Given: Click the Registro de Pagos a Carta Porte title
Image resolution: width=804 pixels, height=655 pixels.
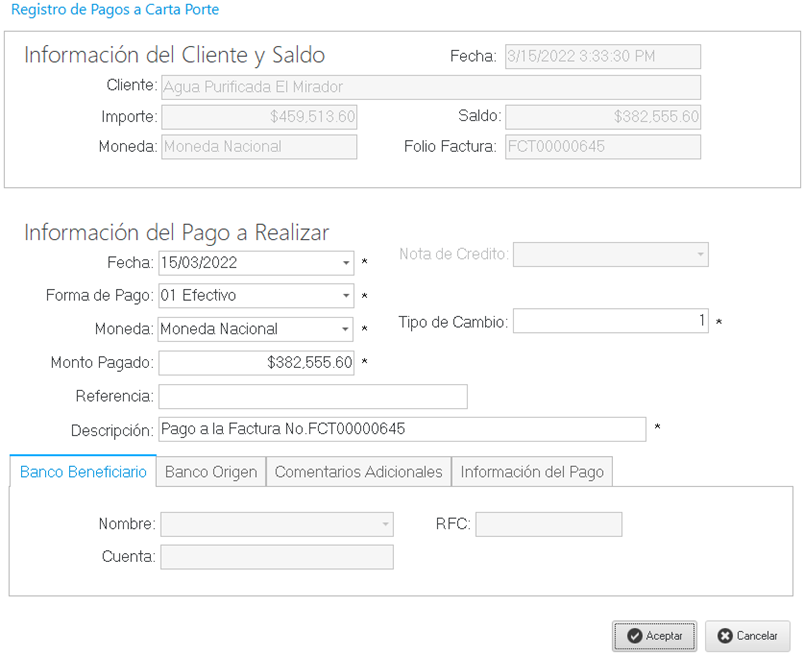Looking at the screenshot, I should (115, 9).
